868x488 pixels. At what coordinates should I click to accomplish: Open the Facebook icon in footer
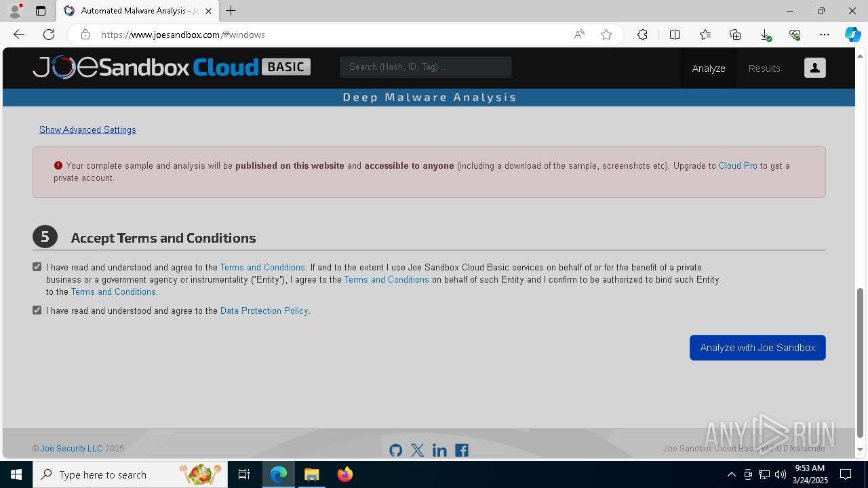click(462, 450)
